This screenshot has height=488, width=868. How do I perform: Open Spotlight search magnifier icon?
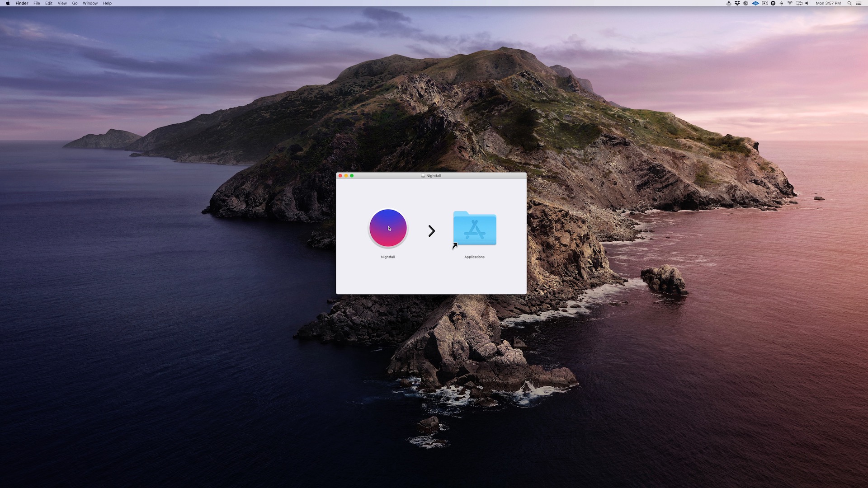[x=849, y=3]
